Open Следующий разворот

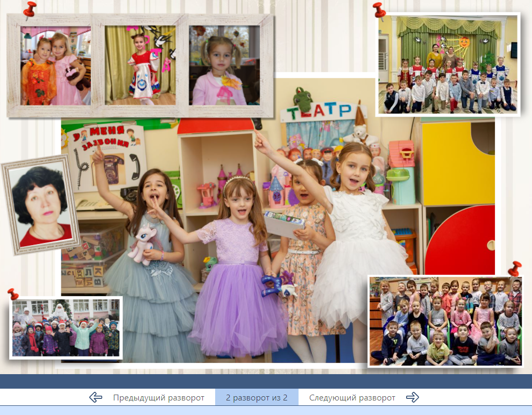pos(352,398)
